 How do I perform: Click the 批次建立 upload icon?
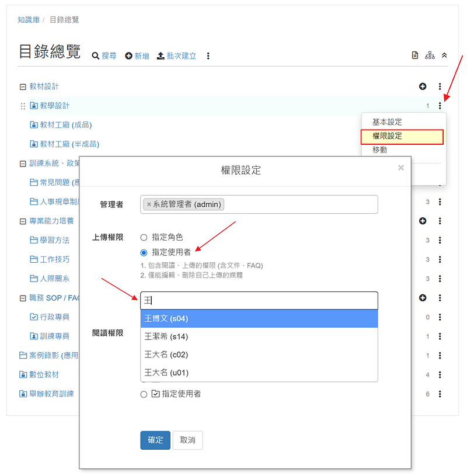tap(161, 56)
